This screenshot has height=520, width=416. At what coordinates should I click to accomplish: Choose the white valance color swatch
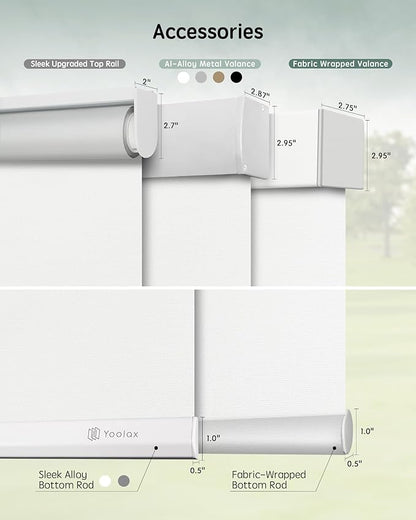tap(183, 77)
